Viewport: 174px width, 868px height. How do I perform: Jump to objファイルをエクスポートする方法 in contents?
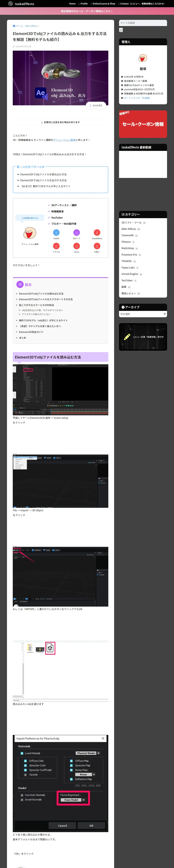(x=46, y=299)
